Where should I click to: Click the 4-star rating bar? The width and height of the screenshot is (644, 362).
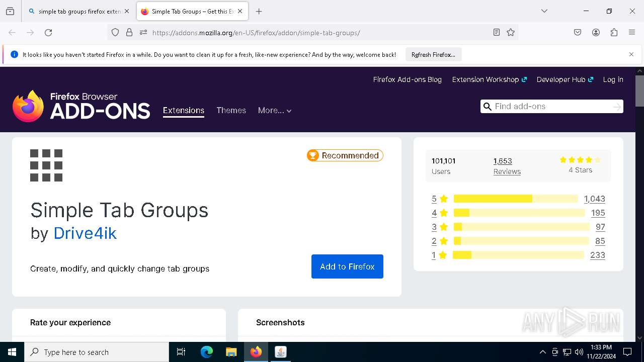(x=519, y=213)
